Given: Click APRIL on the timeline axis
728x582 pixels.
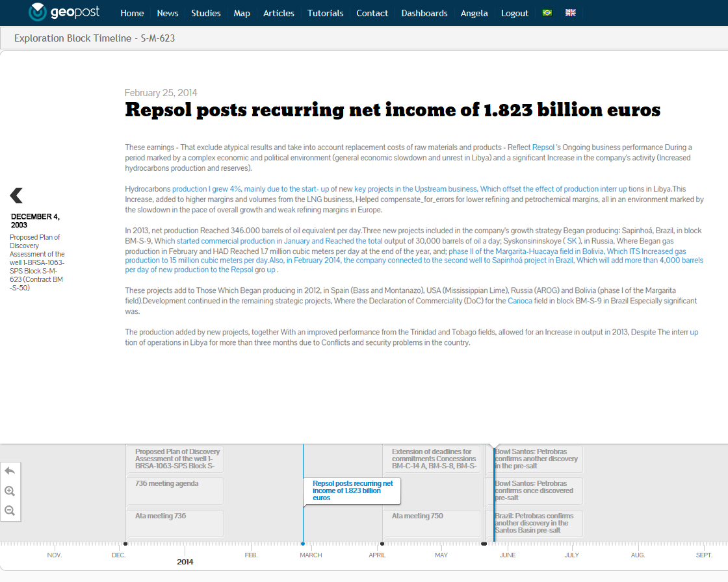Looking at the screenshot, I should (x=377, y=555).
